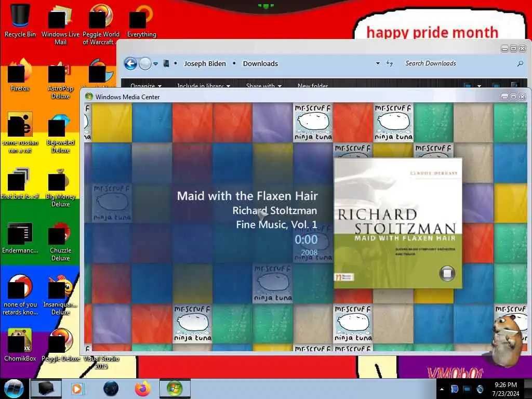Go back in the Downloads Explorer window

click(x=130, y=63)
